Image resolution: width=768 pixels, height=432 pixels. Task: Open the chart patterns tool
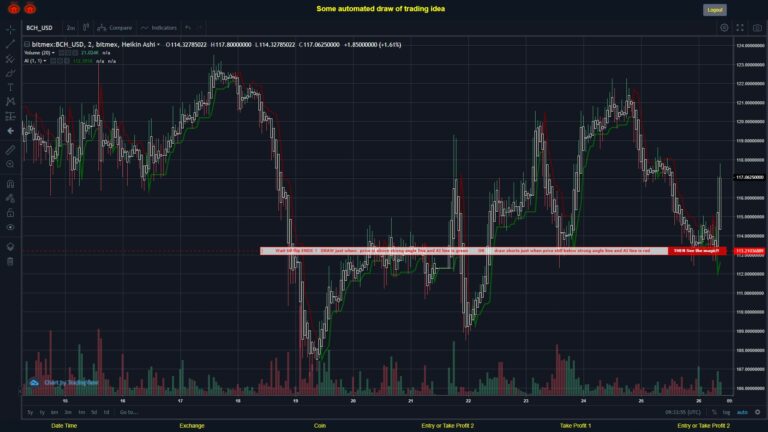[10, 102]
